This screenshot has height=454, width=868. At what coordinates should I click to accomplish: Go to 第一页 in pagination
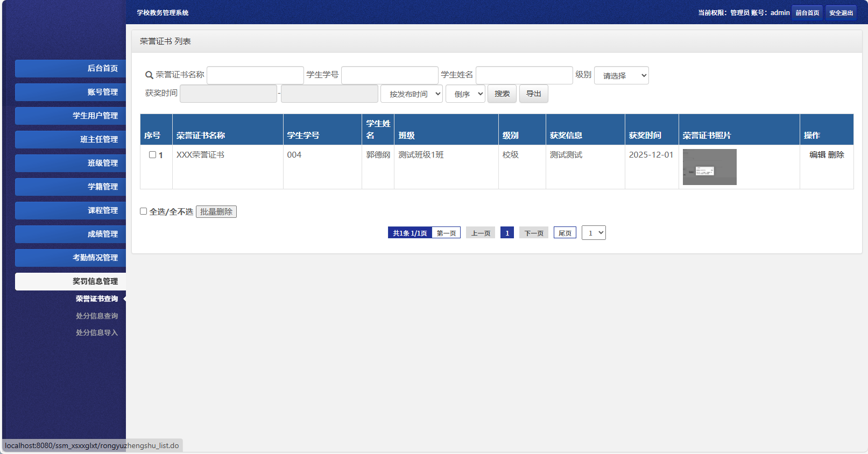point(446,233)
